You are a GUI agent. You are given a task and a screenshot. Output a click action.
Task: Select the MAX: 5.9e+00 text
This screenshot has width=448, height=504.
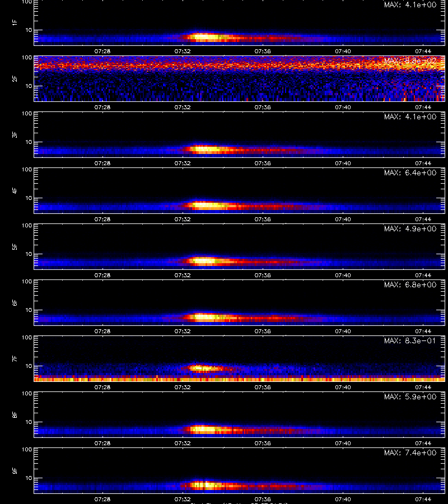pyautogui.click(x=410, y=396)
